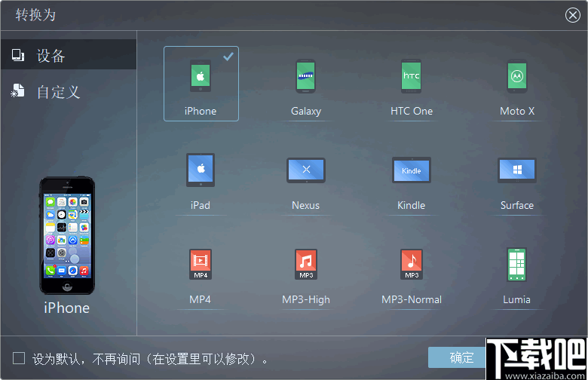Enable the 设为默认 checkbox
The height and width of the screenshot is (380, 588).
[x=19, y=358]
